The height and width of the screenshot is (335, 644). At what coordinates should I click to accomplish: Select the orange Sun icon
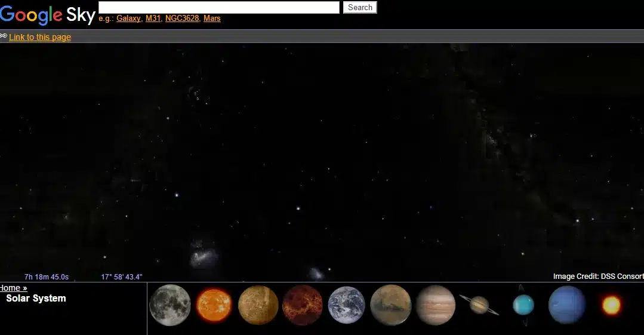pyautogui.click(x=214, y=305)
